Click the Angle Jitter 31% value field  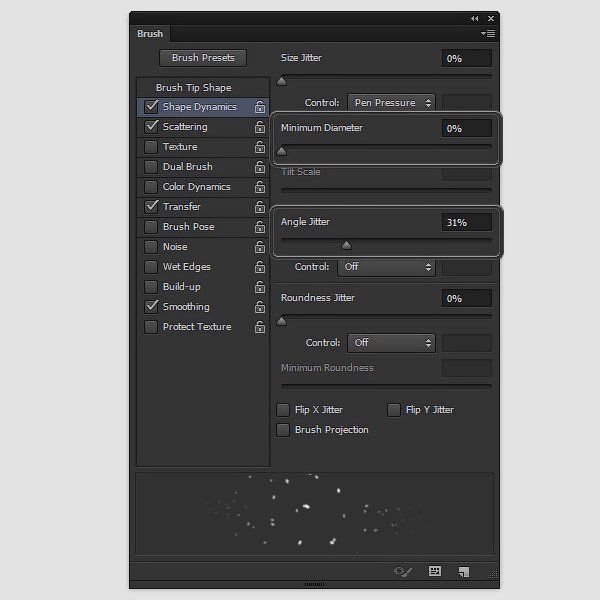pyautogui.click(x=467, y=222)
